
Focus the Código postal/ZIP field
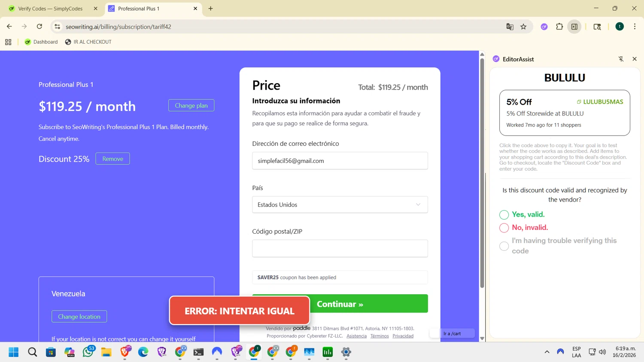click(x=340, y=248)
